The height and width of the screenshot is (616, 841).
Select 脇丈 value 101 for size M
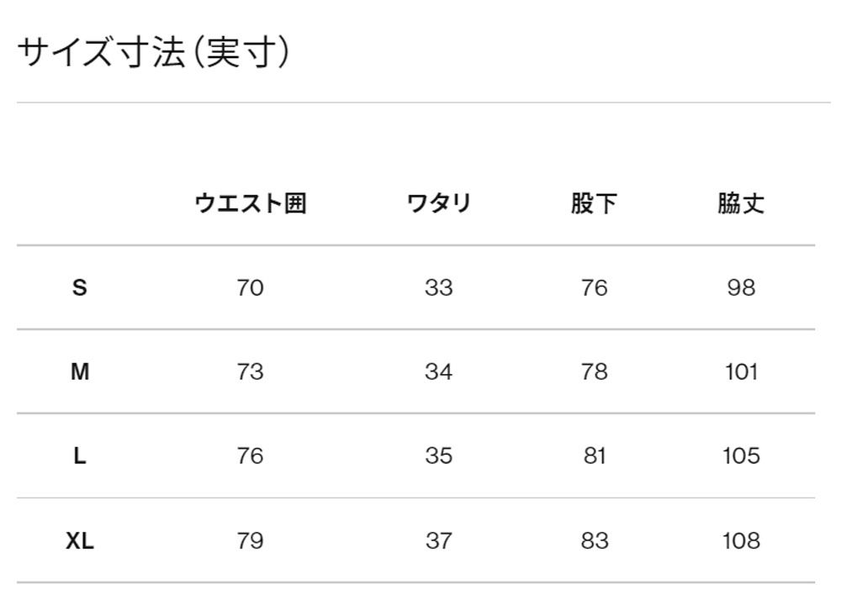[x=741, y=371]
